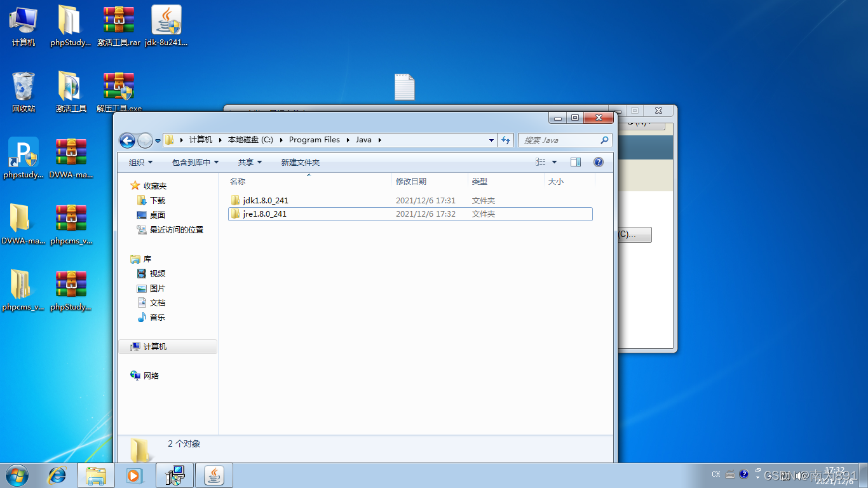868x488 pixels.
Task: Select the DVWA-ma folder icon
Action: (x=24, y=224)
